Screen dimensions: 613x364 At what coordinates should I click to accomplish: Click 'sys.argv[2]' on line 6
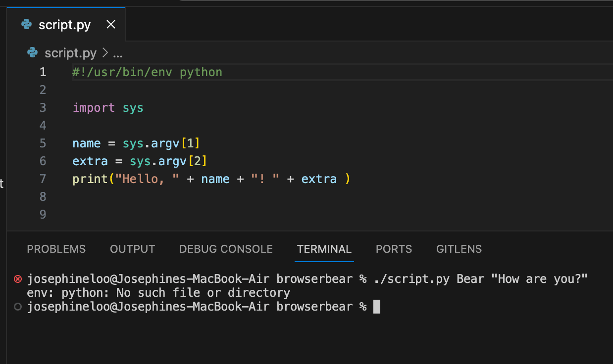click(169, 161)
